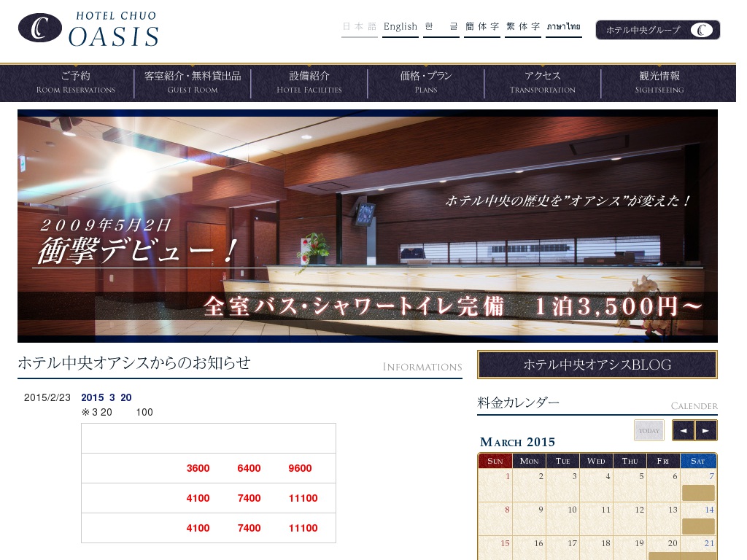The height and width of the screenshot is (560, 747).
Task: Select March 15 in calendar
Action: [x=495, y=548]
